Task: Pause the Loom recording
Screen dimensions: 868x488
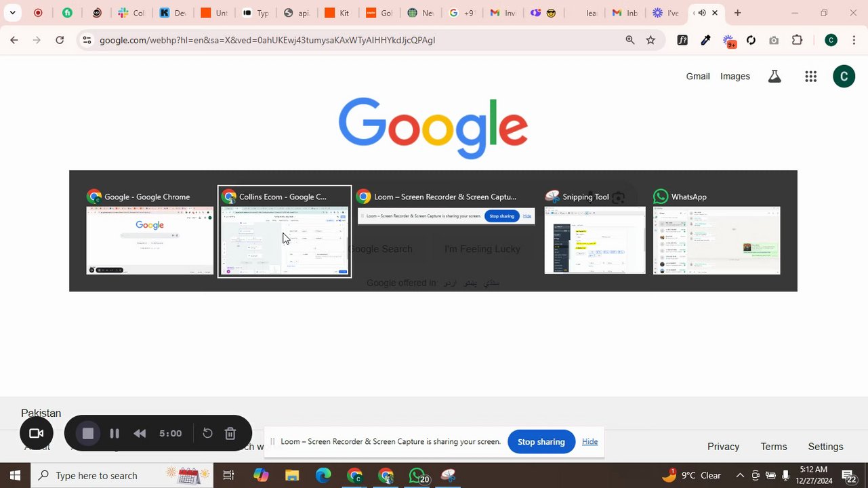Action: click(115, 434)
